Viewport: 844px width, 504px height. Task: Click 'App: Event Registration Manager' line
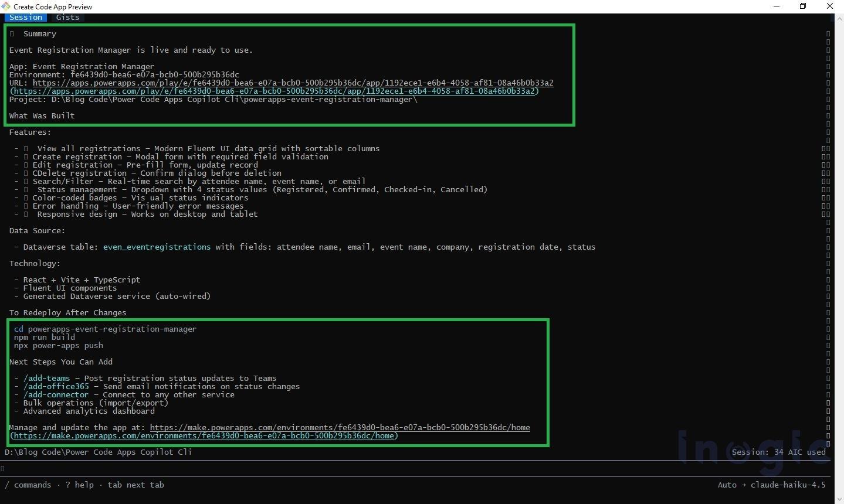[82, 66]
